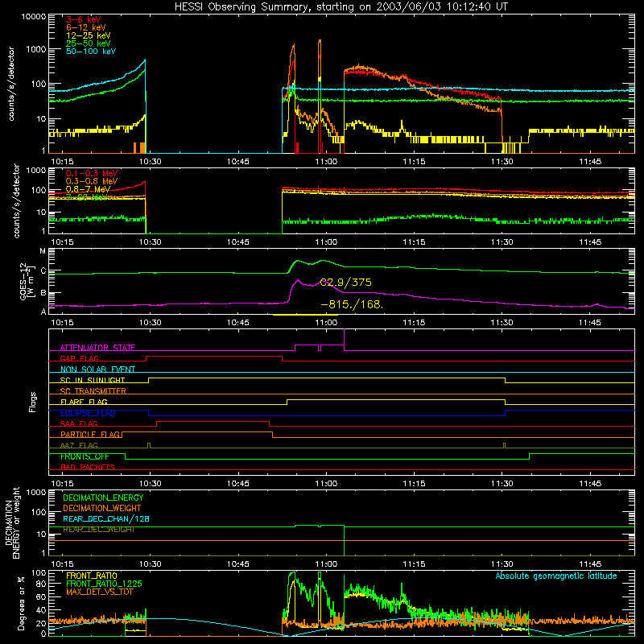Select the ECLIPSE_FLAG label
The height and width of the screenshot is (644, 644).
pos(88,413)
